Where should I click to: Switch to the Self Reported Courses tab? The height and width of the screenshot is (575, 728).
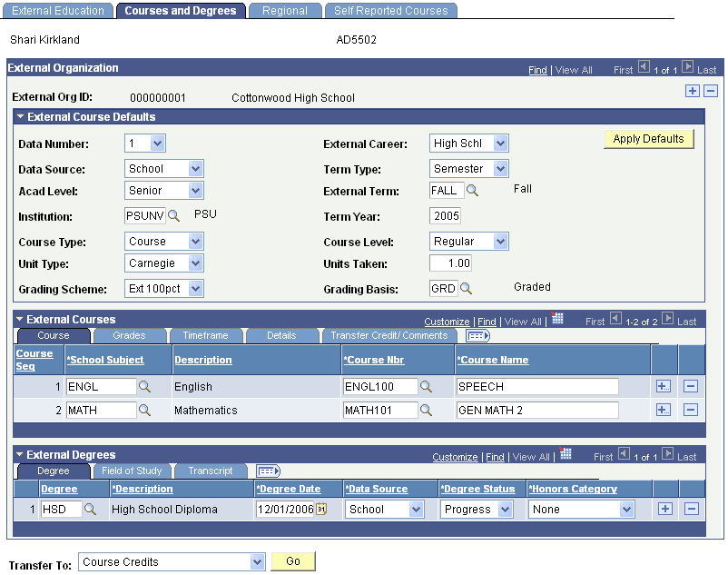[391, 10]
